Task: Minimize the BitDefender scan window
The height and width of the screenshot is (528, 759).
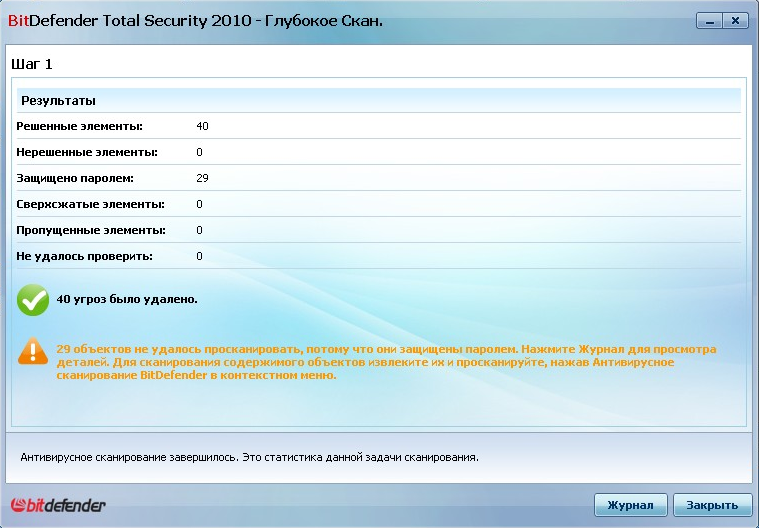Action: click(710, 21)
